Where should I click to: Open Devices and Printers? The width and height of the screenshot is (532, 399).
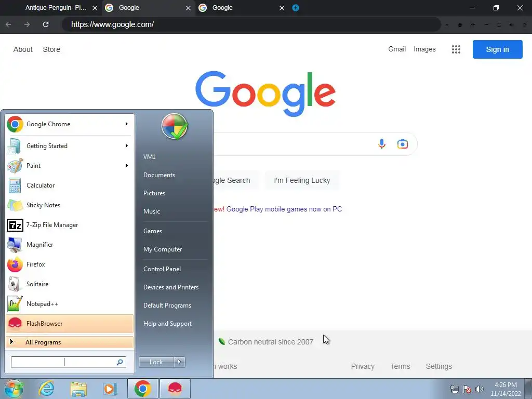pyautogui.click(x=170, y=287)
